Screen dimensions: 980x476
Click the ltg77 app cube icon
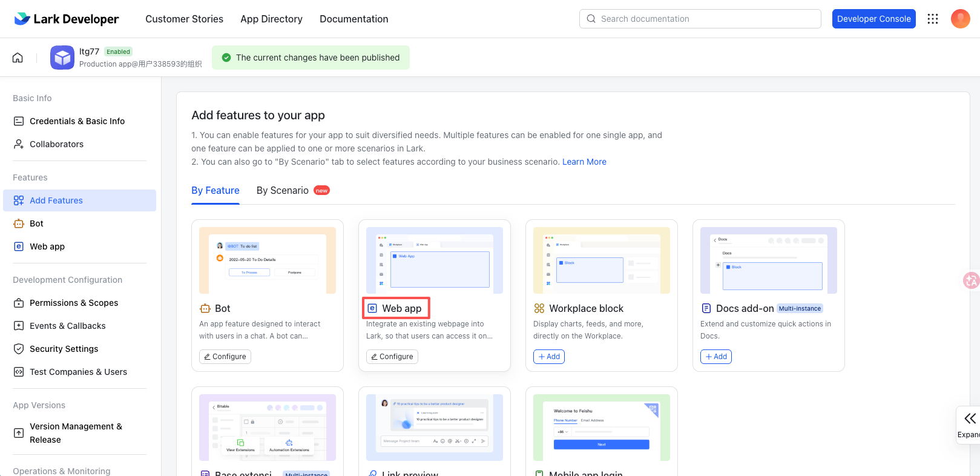(62, 58)
